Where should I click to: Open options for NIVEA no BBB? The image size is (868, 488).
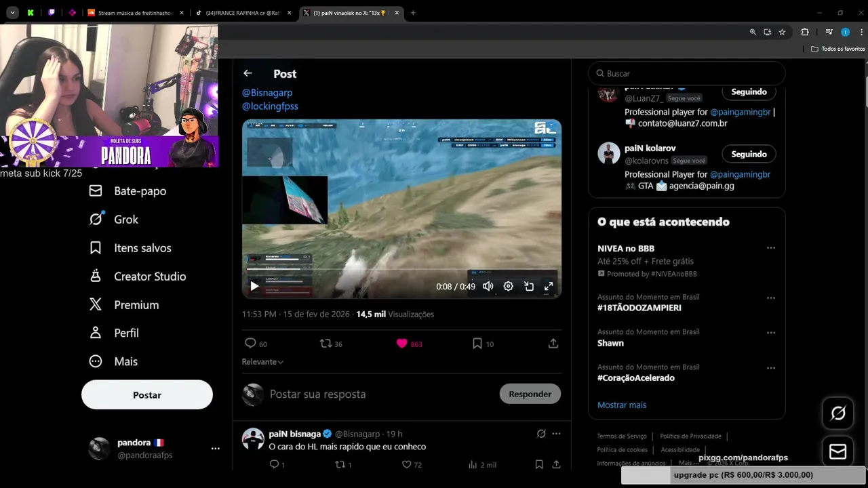[x=771, y=248]
